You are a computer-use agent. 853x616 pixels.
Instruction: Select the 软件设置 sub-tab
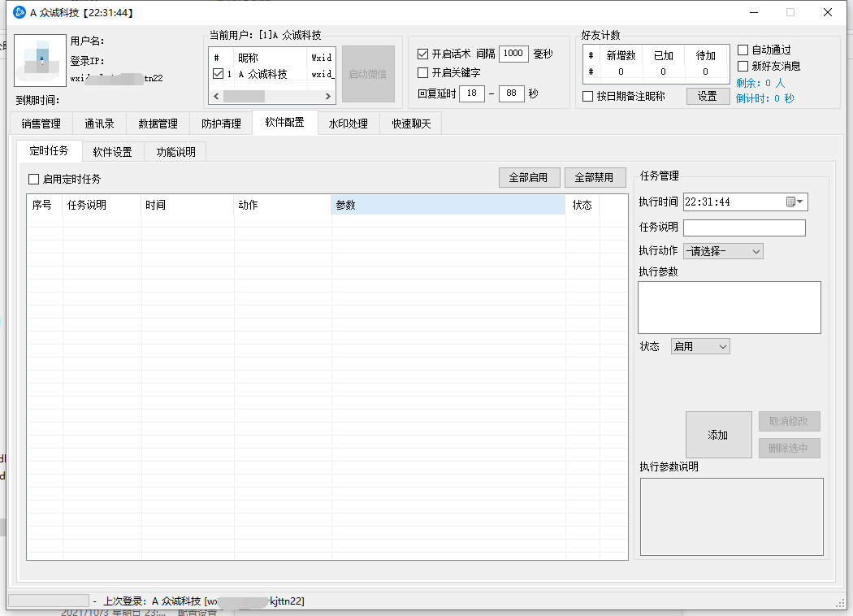(112, 152)
